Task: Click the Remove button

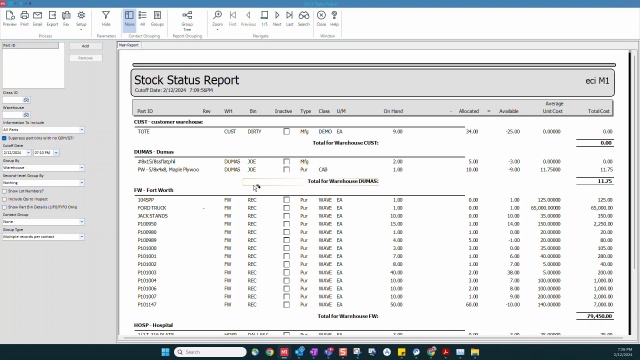Action: click(85, 58)
